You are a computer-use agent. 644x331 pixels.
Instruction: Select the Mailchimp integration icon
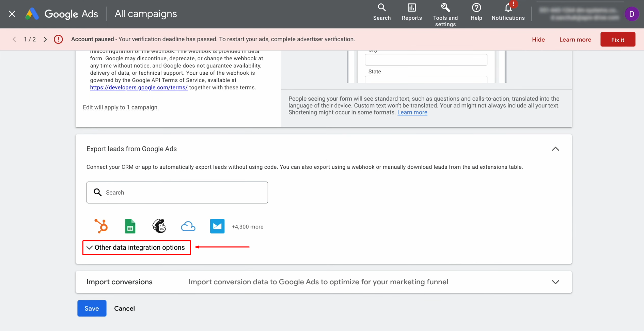(x=159, y=226)
